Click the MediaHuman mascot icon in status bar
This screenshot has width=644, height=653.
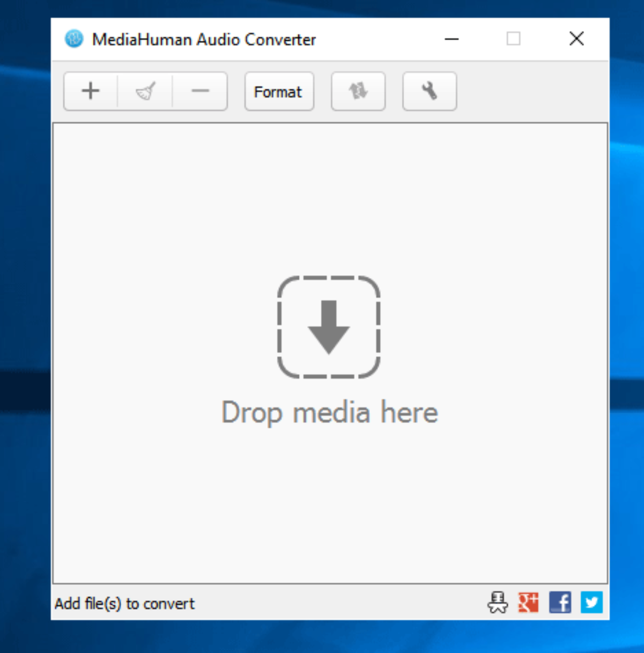(x=497, y=603)
